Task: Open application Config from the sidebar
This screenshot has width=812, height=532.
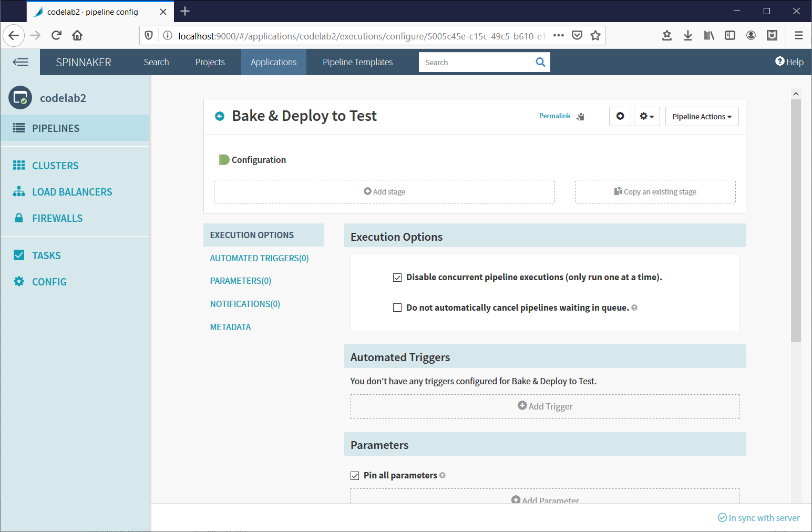Action: click(x=50, y=281)
